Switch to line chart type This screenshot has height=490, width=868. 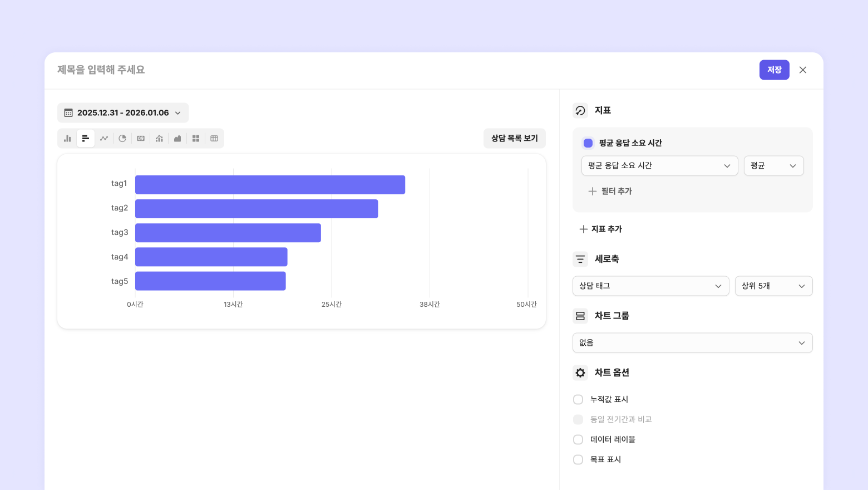[x=104, y=139]
